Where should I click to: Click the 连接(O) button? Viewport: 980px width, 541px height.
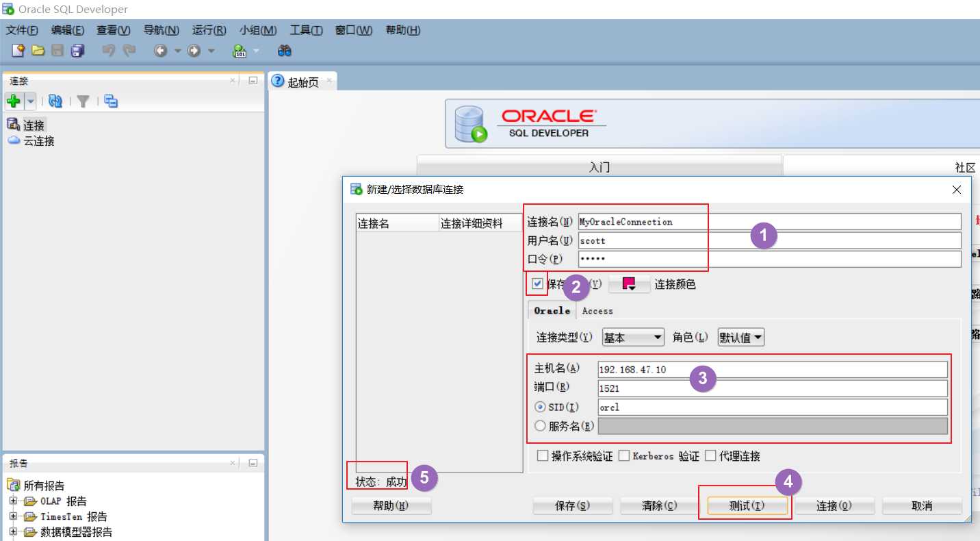[x=834, y=506]
